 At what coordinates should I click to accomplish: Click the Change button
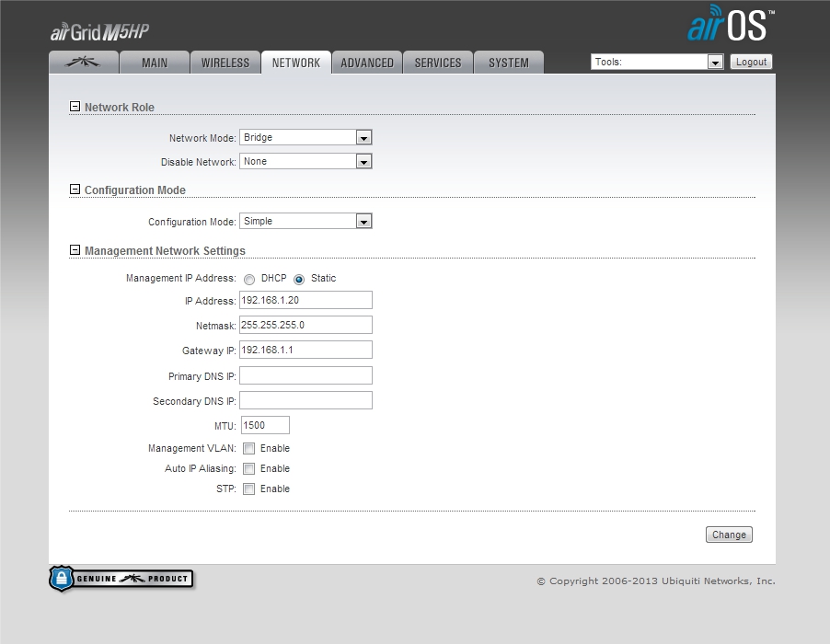(729, 535)
